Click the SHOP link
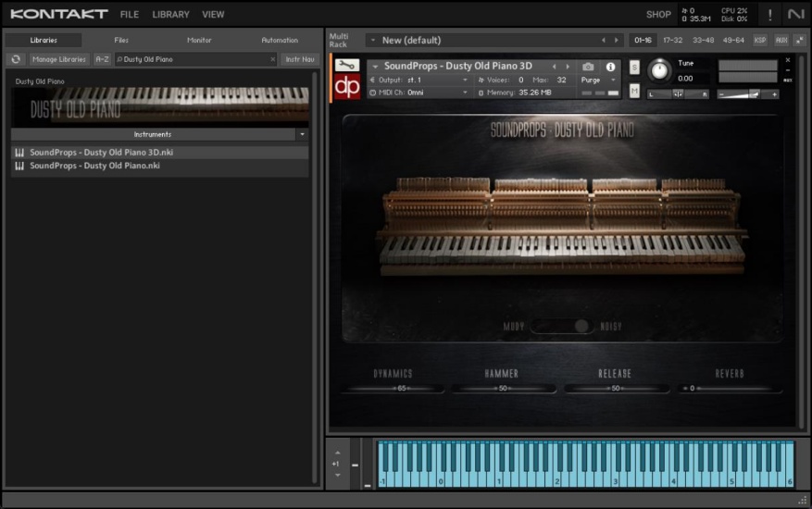The height and width of the screenshot is (509, 812). coord(658,14)
